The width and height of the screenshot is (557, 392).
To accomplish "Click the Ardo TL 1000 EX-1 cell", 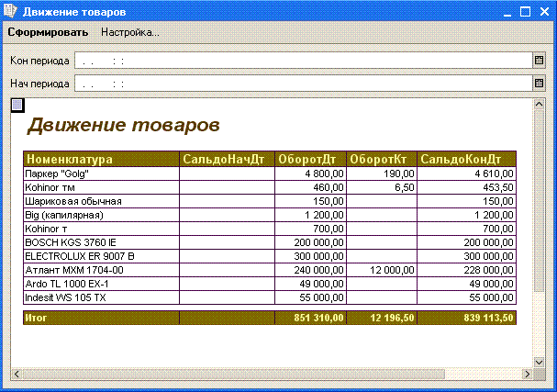I will pyautogui.click(x=101, y=284).
